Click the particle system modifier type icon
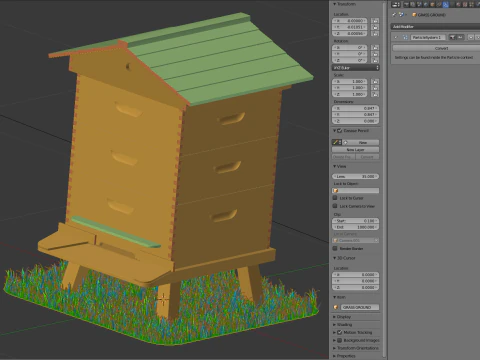The width and height of the screenshot is (480, 360). [x=405, y=37]
